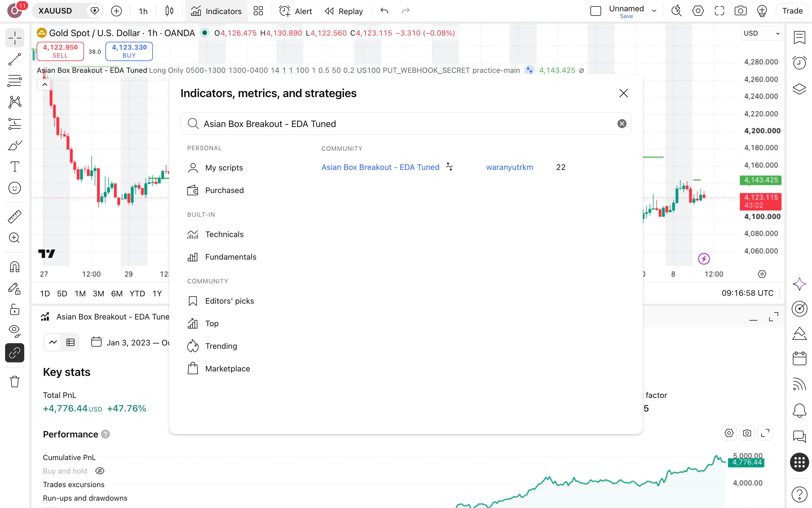Toggle Buy and hold visibility
This screenshot has height=508, width=812.
100,471
